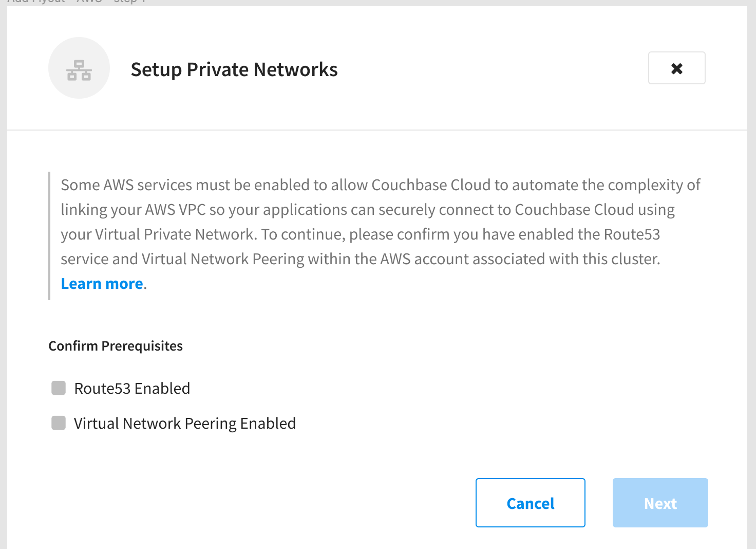
Task: Click the Setup Private Networks dialog title
Action: click(234, 69)
